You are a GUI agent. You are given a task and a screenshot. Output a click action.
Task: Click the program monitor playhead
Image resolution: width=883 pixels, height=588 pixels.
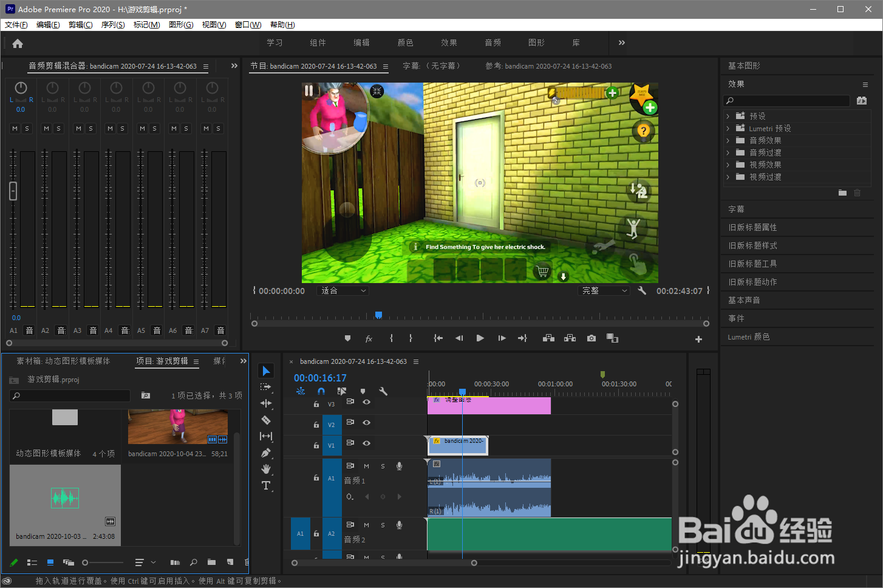pyautogui.click(x=378, y=315)
